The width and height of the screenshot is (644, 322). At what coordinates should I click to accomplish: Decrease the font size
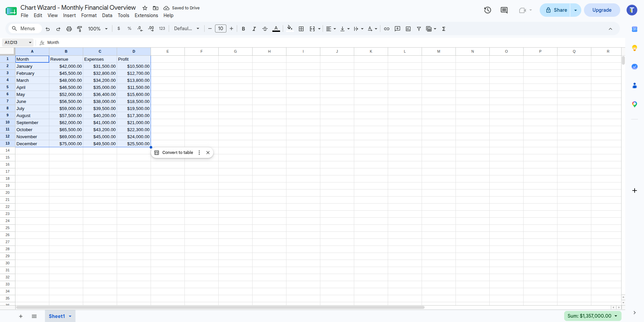(210, 29)
